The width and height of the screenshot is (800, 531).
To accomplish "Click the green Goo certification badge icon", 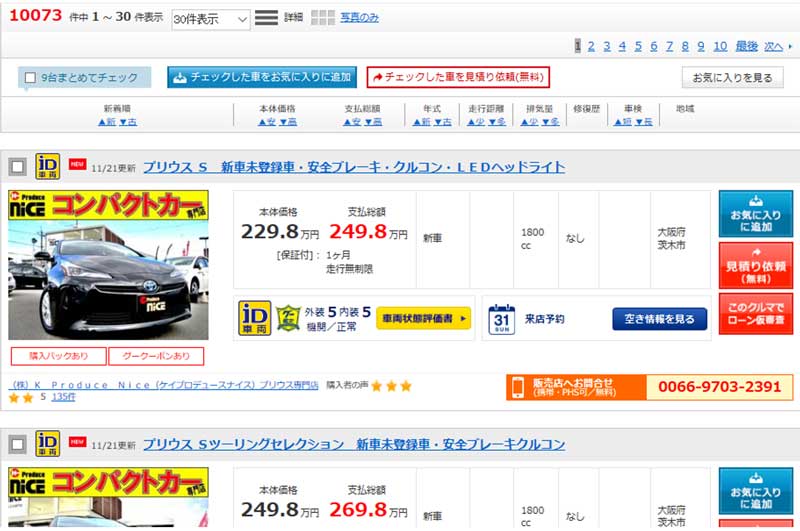I will click(288, 318).
